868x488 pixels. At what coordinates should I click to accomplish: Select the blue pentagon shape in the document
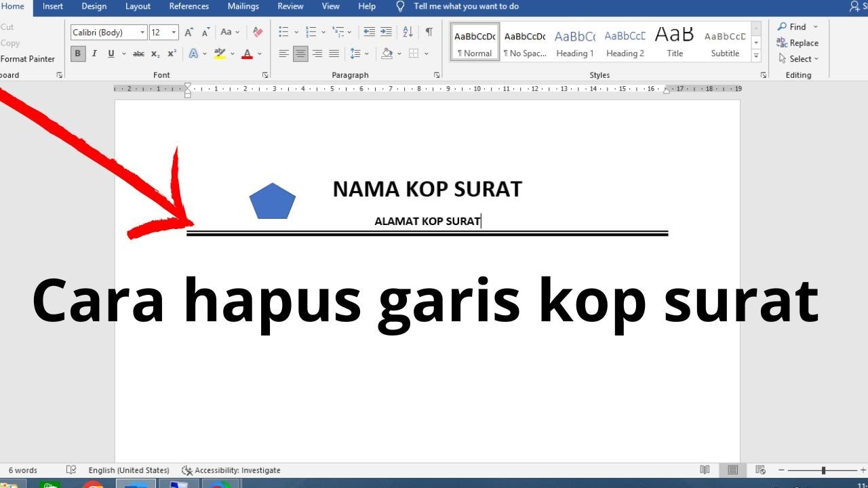click(273, 201)
